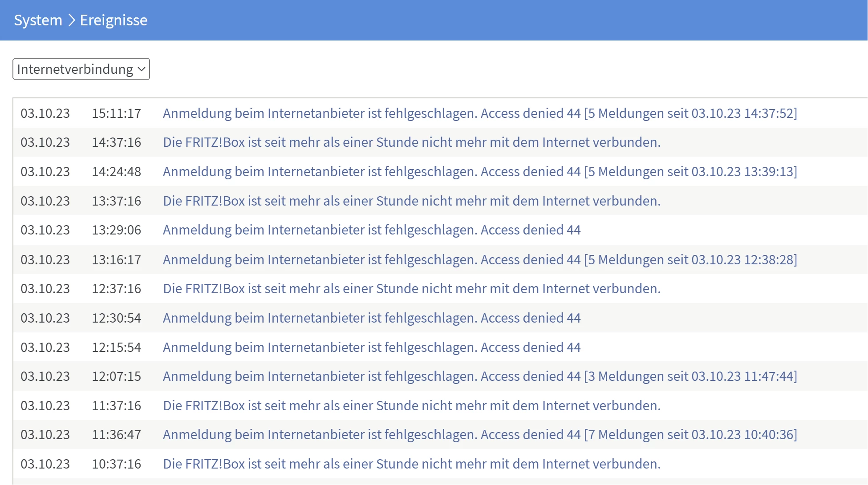The width and height of the screenshot is (868, 485).
Task: Click the 12:07:15 event with 3 Meldungen
Action: 479,376
